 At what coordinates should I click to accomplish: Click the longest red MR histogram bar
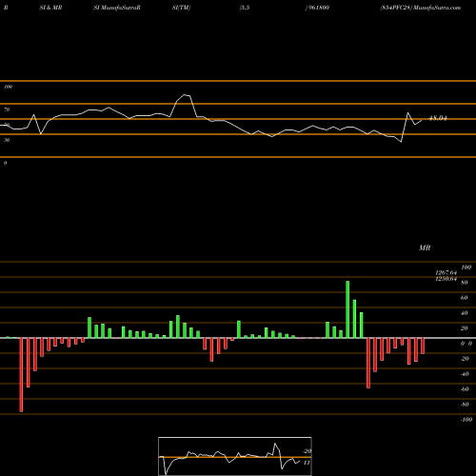[x=21, y=375]
